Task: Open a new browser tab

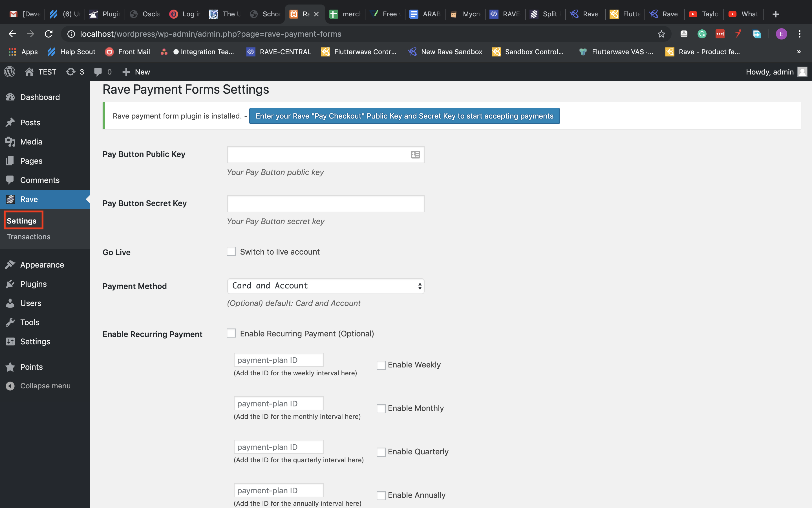Action: pos(775,14)
